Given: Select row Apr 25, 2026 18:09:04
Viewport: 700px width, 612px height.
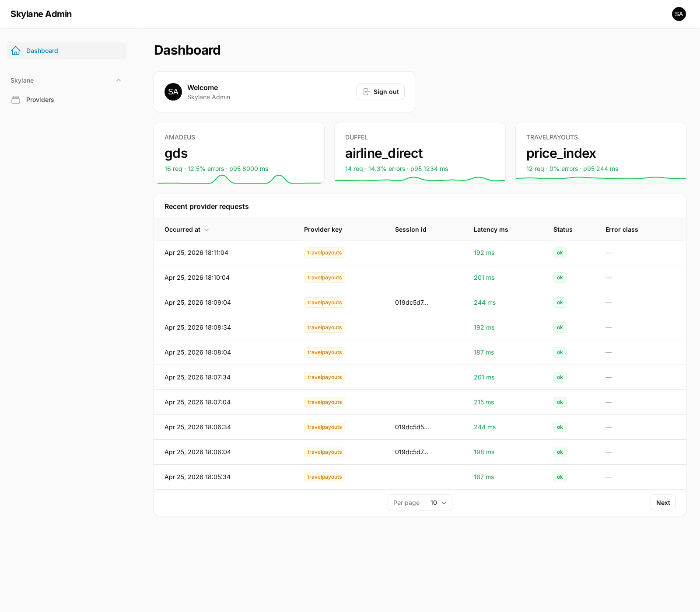Looking at the screenshot, I should coord(420,303).
